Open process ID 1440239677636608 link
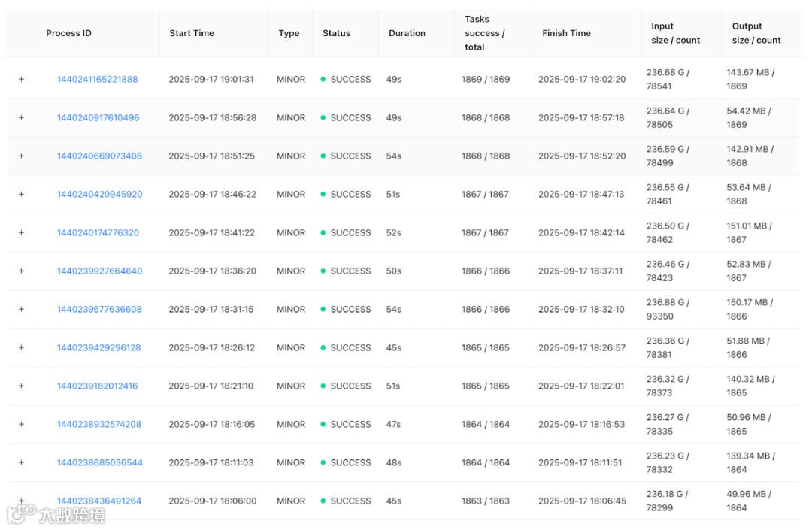 99,309
